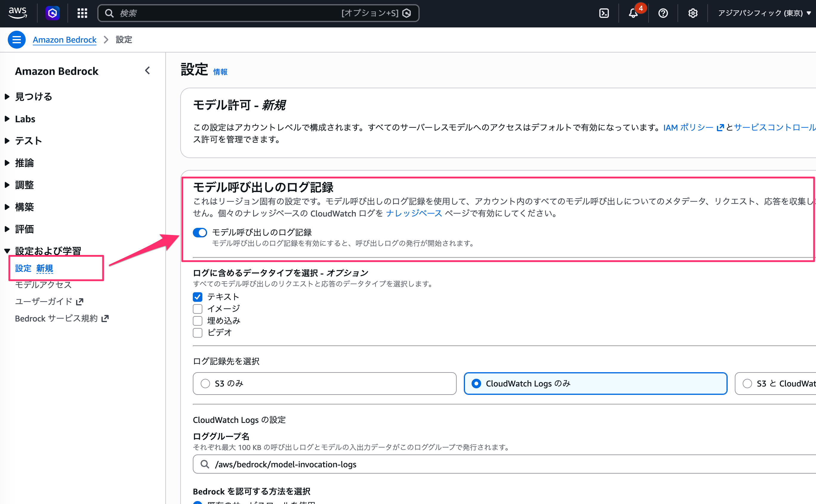
Task: Follow the サービスコントロール link
Action: click(775, 127)
